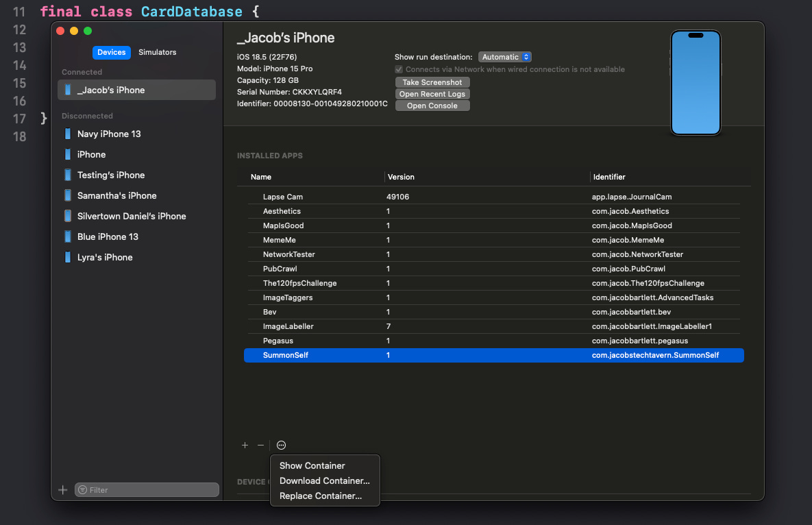
Task: Select Blue iPhone 13 device
Action: (137, 236)
